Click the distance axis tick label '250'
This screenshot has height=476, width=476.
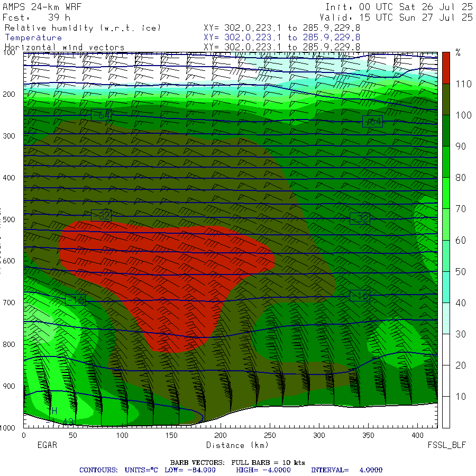[270, 436]
